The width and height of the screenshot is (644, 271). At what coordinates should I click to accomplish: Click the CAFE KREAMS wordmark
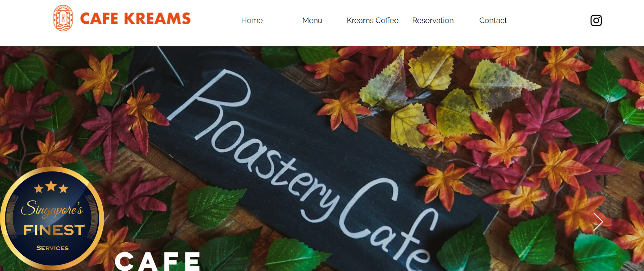click(135, 19)
